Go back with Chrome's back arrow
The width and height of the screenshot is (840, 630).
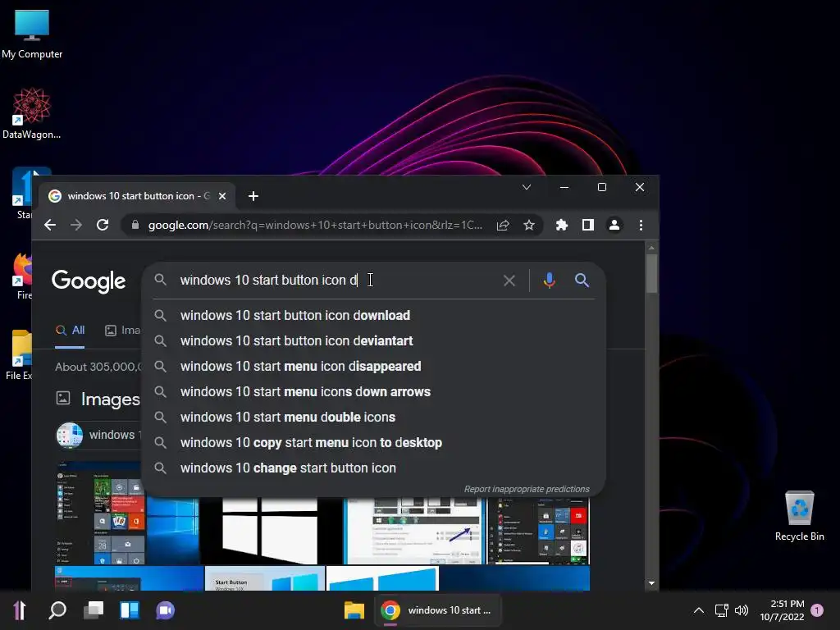tap(50, 225)
